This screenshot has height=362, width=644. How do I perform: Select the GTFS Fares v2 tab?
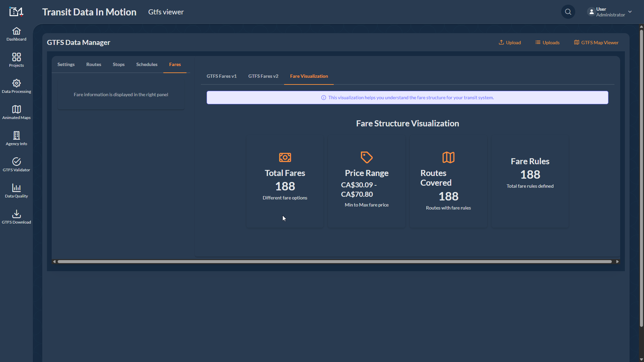[263, 76]
